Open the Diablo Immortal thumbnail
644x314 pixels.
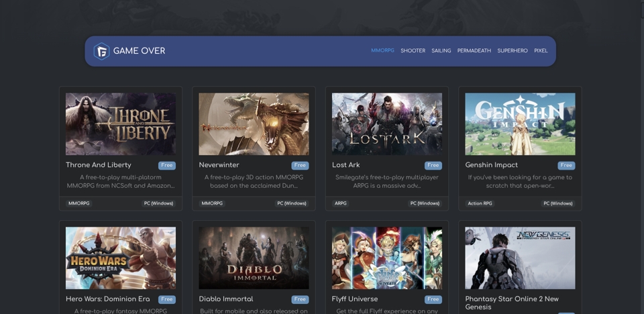click(254, 258)
